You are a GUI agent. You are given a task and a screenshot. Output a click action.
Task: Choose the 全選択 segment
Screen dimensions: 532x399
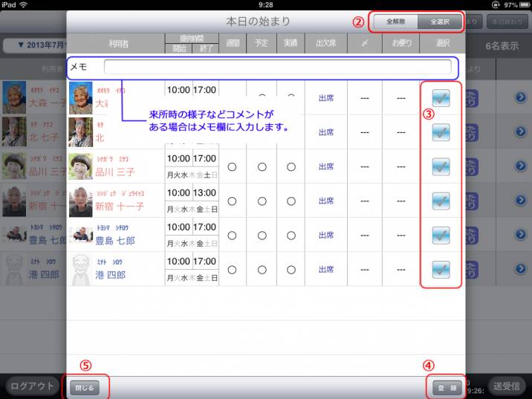[x=440, y=22]
